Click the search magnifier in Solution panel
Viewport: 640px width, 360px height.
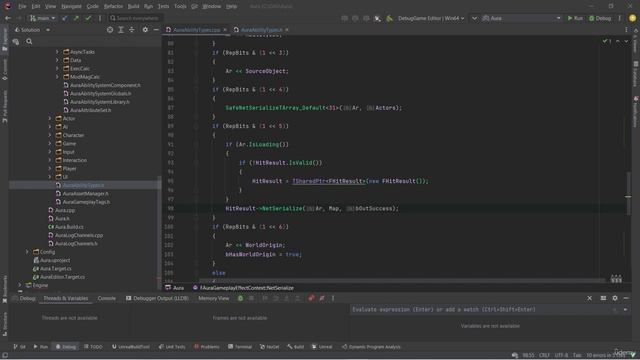point(29,41)
